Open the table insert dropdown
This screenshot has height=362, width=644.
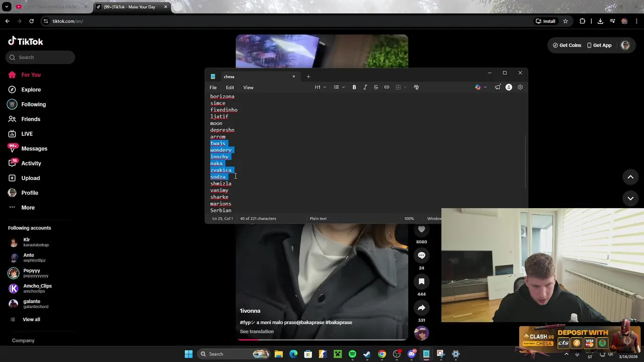(x=401, y=87)
